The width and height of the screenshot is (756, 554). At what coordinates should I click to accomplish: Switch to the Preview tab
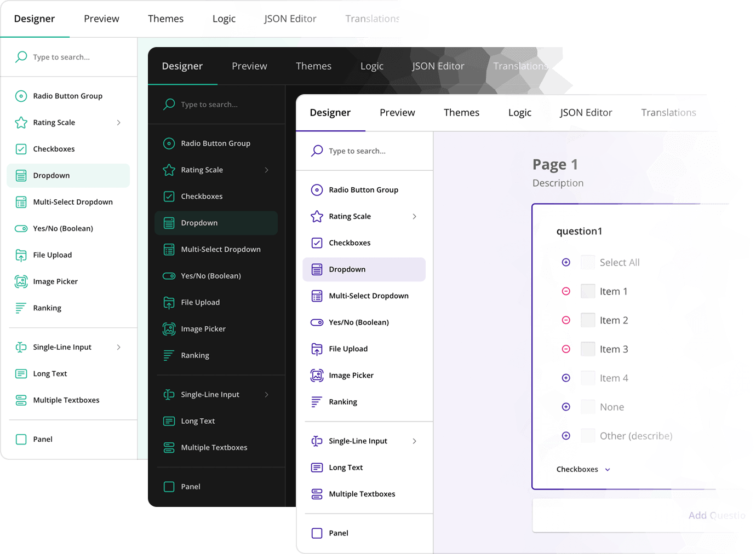(397, 112)
